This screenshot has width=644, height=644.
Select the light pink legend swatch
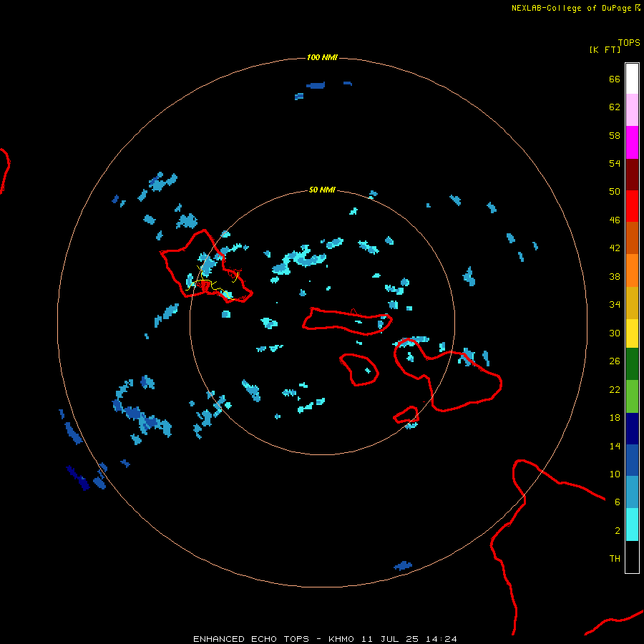click(632, 109)
